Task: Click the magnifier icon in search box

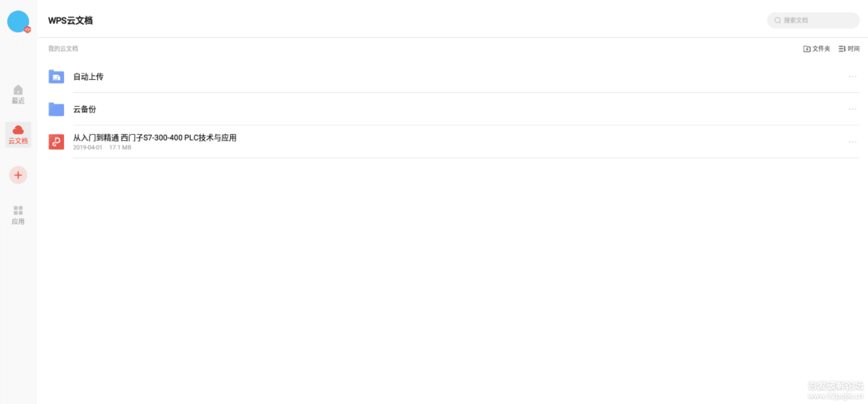Action: tap(777, 20)
